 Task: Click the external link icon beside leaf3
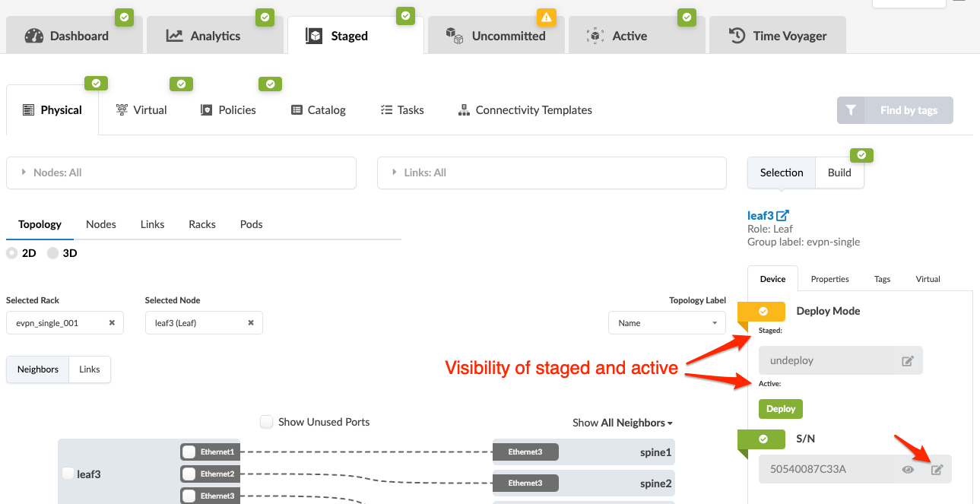pyautogui.click(x=782, y=216)
